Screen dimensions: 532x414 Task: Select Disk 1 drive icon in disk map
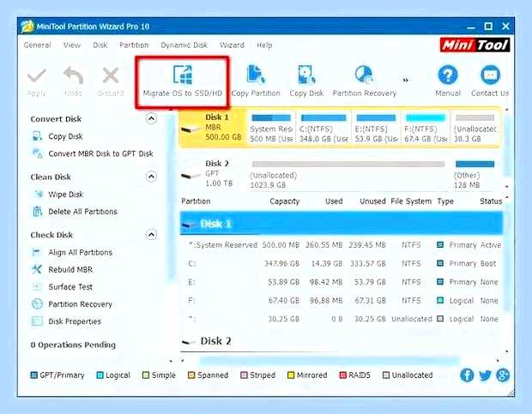[x=191, y=129]
